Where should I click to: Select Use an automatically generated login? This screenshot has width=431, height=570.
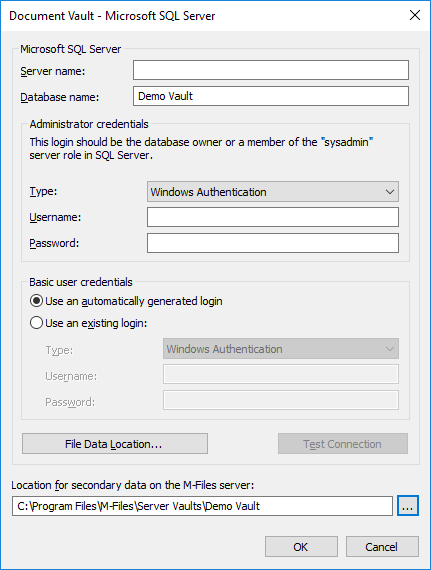(x=126, y=301)
